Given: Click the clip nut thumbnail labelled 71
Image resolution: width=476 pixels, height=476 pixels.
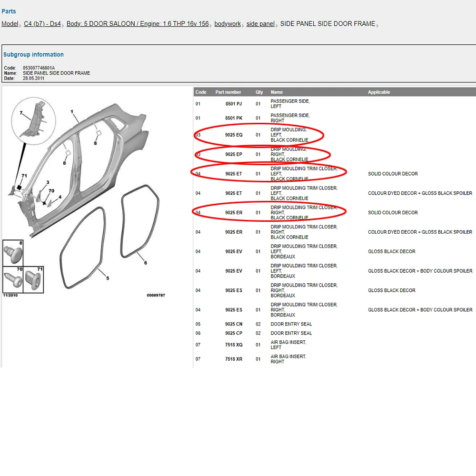Looking at the screenshot, I should (33, 279).
